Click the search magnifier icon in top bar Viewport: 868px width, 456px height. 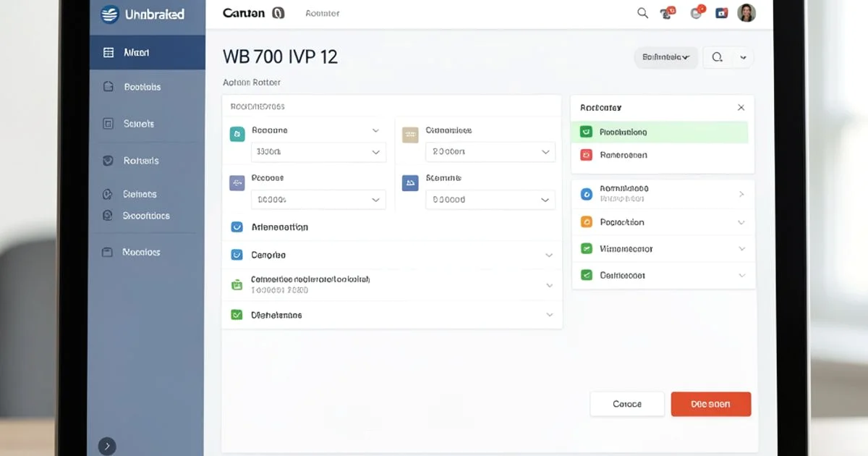[642, 13]
